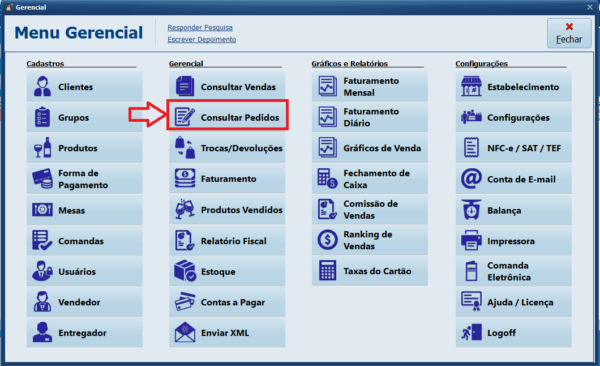The height and width of the screenshot is (366, 600).
Task: Select Fechamento de Caixa calculator icon
Action: point(328,178)
